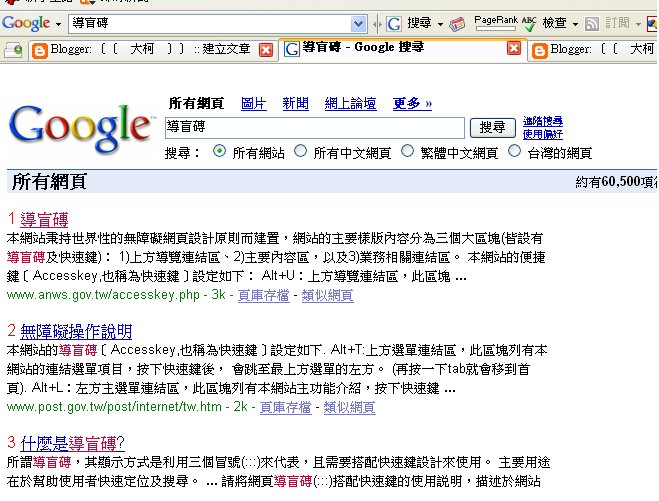Click the PageRank indicator
Image resolution: width=659 pixels, height=501 pixels.
496,23
